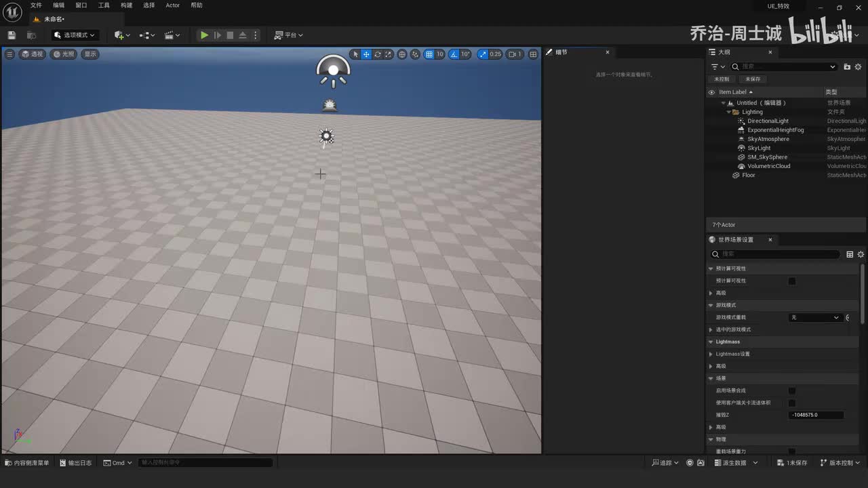This screenshot has width=868, height=488.
Task: Open the add-content cube dropdown in toolbar
Action: pyautogui.click(x=121, y=35)
